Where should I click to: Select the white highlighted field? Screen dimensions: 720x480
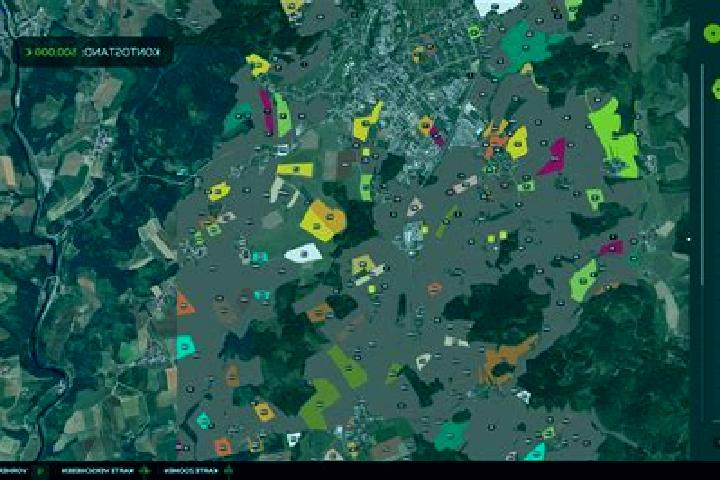tap(304, 253)
